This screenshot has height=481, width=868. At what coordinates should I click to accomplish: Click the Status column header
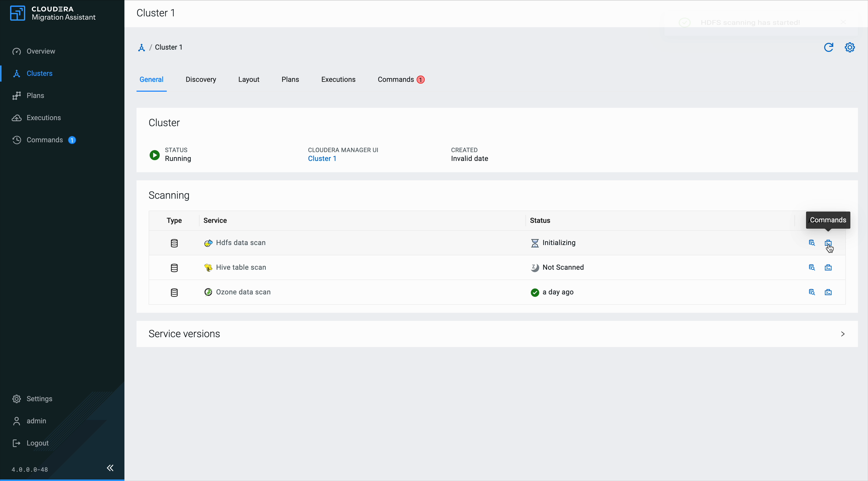pos(540,221)
